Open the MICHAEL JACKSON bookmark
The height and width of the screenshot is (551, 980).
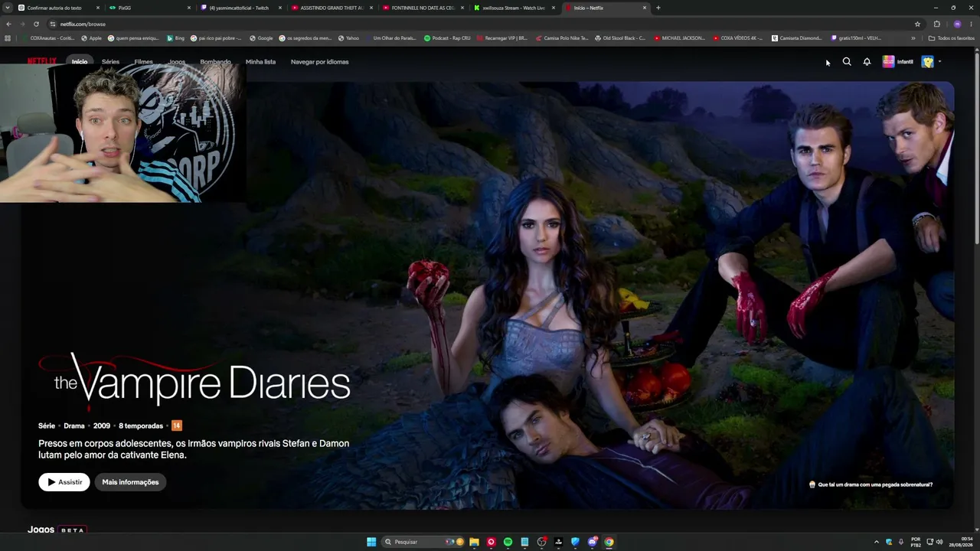click(x=680, y=38)
